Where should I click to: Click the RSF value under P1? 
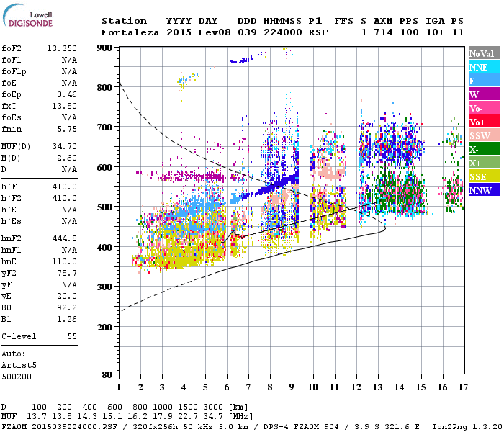(318, 32)
